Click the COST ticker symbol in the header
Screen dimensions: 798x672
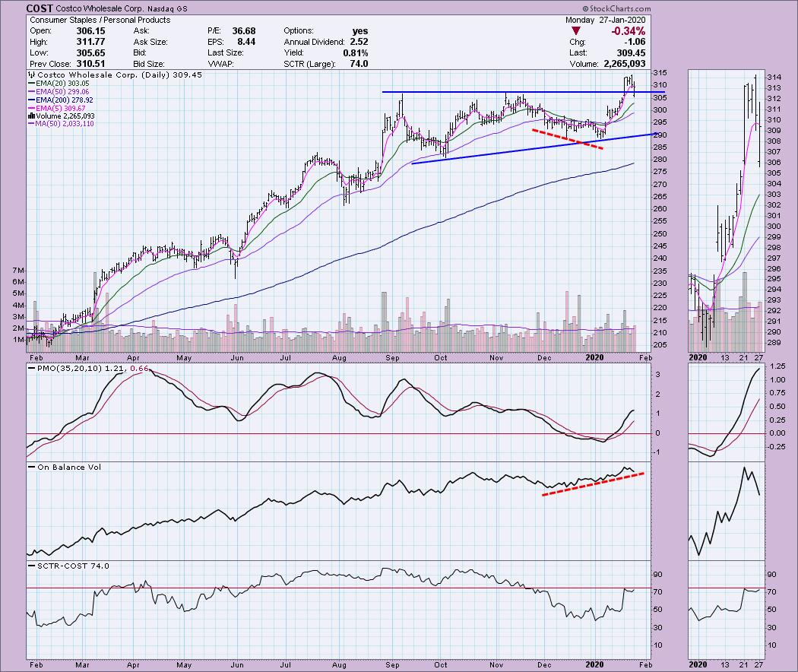coord(39,8)
